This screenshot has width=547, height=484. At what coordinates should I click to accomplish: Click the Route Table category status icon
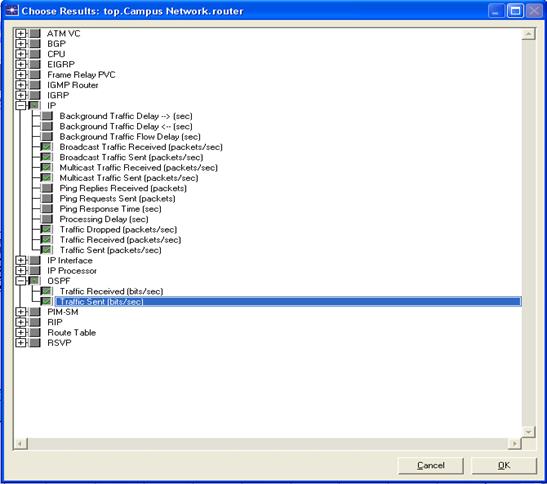point(35,333)
